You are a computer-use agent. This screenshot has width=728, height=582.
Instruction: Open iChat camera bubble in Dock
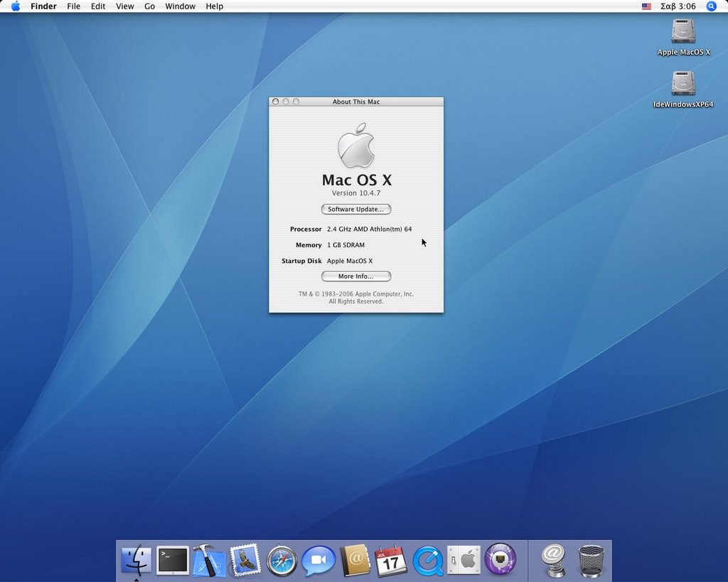pyautogui.click(x=318, y=560)
